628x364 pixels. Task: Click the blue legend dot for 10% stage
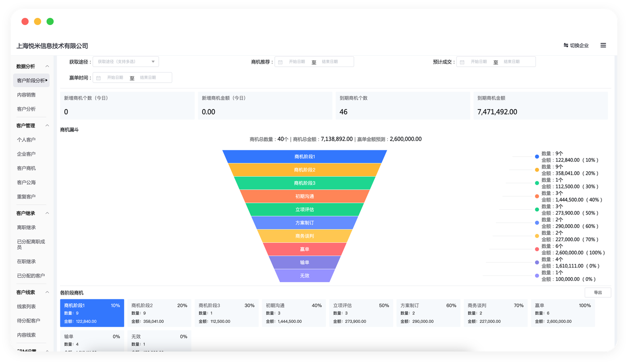click(x=537, y=157)
